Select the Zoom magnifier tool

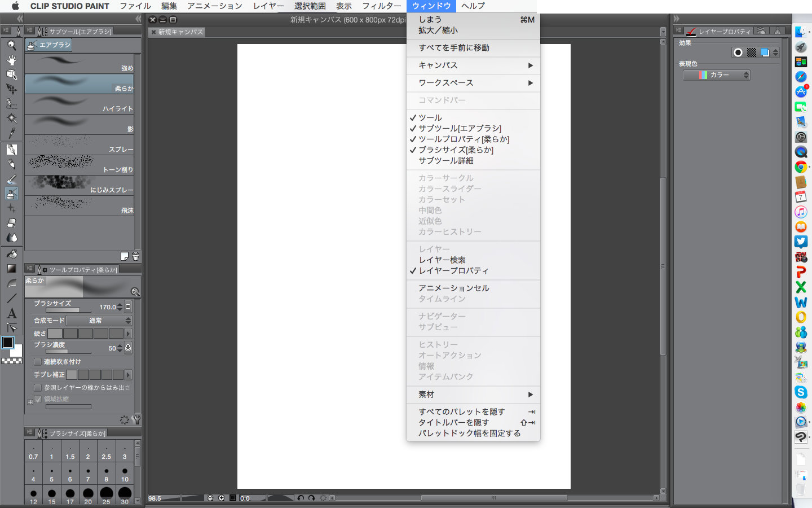[11, 45]
